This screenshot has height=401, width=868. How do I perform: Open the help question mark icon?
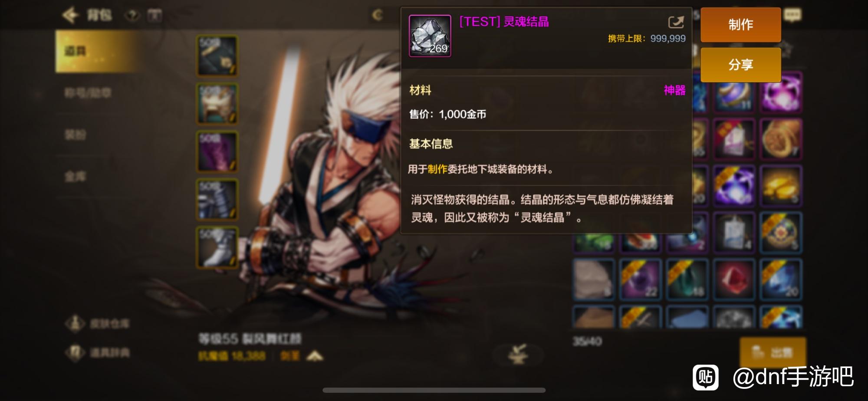(x=133, y=16)
